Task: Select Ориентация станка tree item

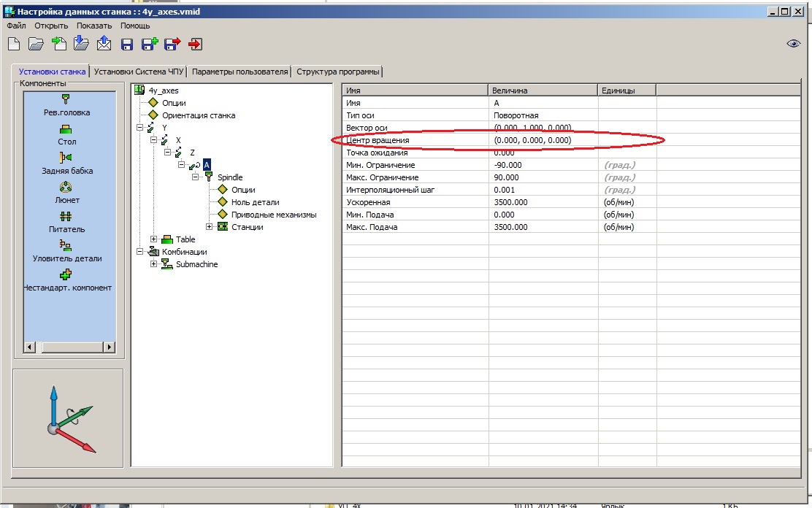Action: pyautogui.click(x=199, y=115)
